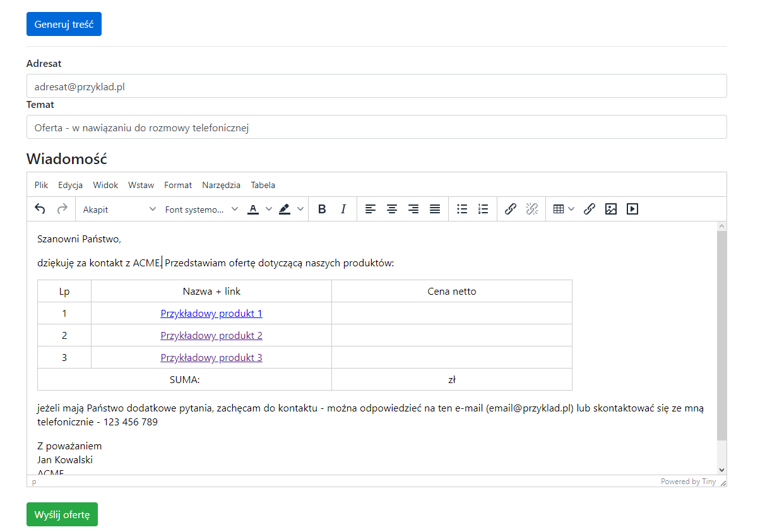This screenshot has width=765, height=532.
Task: Toggle bold formatting
Action: 322,209
